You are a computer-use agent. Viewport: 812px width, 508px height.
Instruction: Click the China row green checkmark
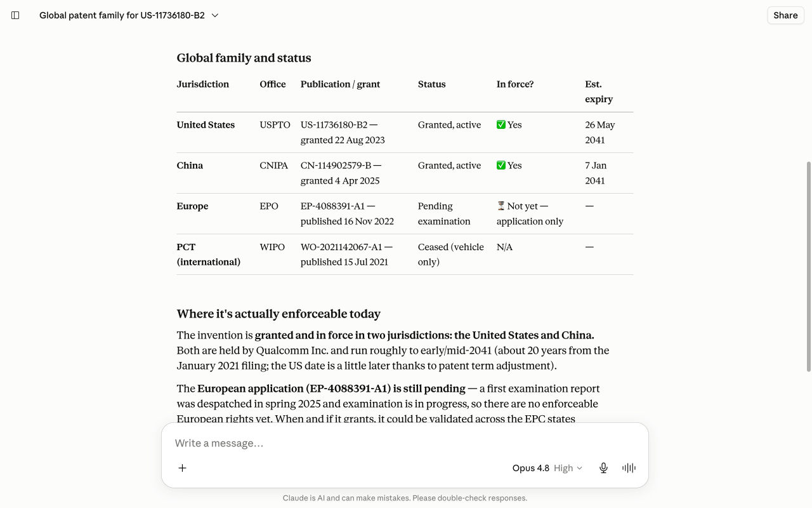(501, 166)
